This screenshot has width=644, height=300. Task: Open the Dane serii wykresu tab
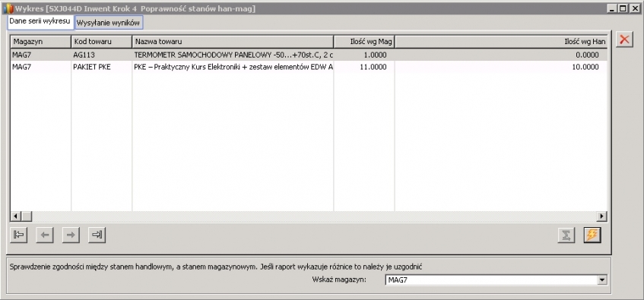(x=40, y=21)
